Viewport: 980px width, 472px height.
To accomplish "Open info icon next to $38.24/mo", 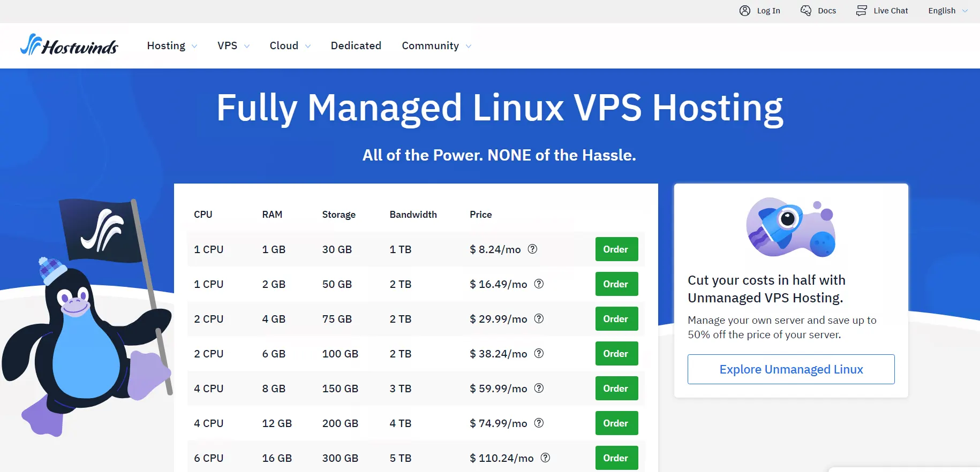I will pyautogui.click(x=539, y=353).
